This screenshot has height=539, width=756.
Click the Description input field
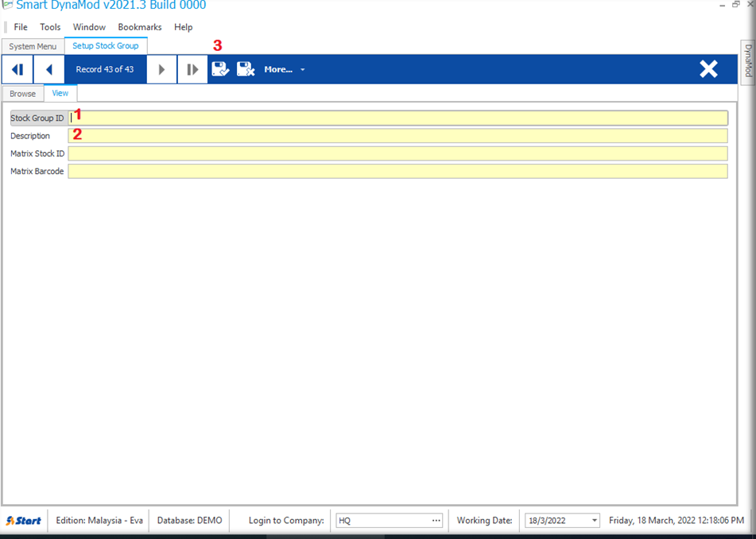[x=397, y=136]
